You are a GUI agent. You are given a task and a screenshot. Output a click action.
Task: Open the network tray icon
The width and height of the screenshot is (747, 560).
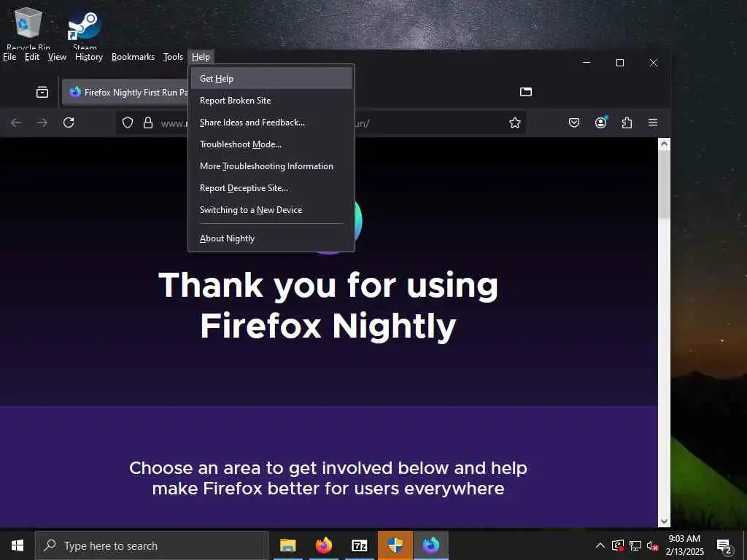click(x=635, y=545)
